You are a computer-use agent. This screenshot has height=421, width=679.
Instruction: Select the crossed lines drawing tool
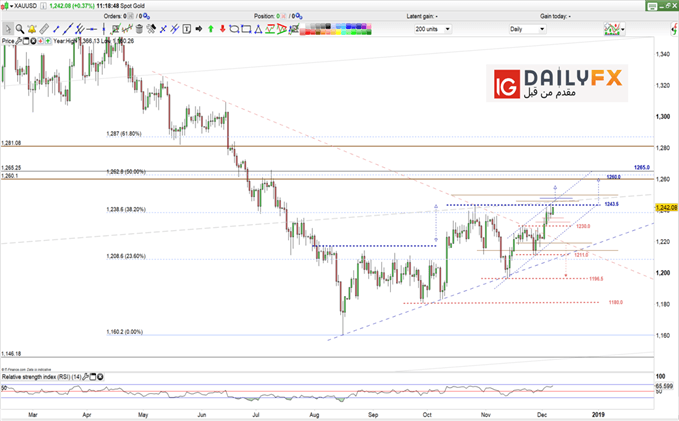[x=163, y=29]
